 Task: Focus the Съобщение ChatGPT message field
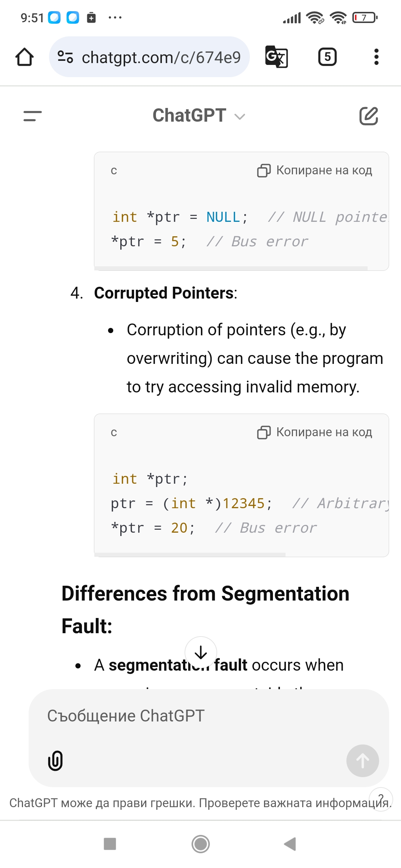point(209,716)
